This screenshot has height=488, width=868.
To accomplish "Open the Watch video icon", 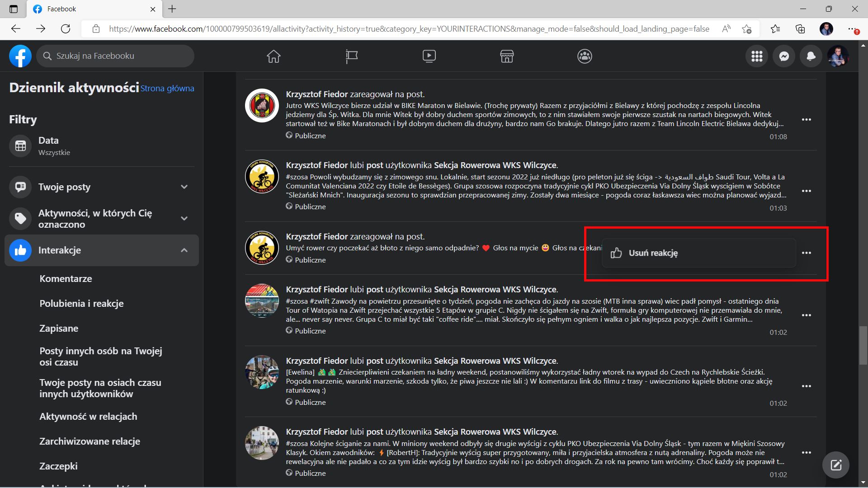I will click(429, 56).
